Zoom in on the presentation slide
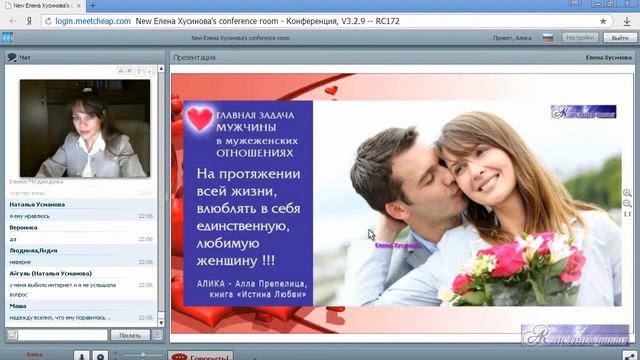640x360 pixels. click(x=627, y=193)
